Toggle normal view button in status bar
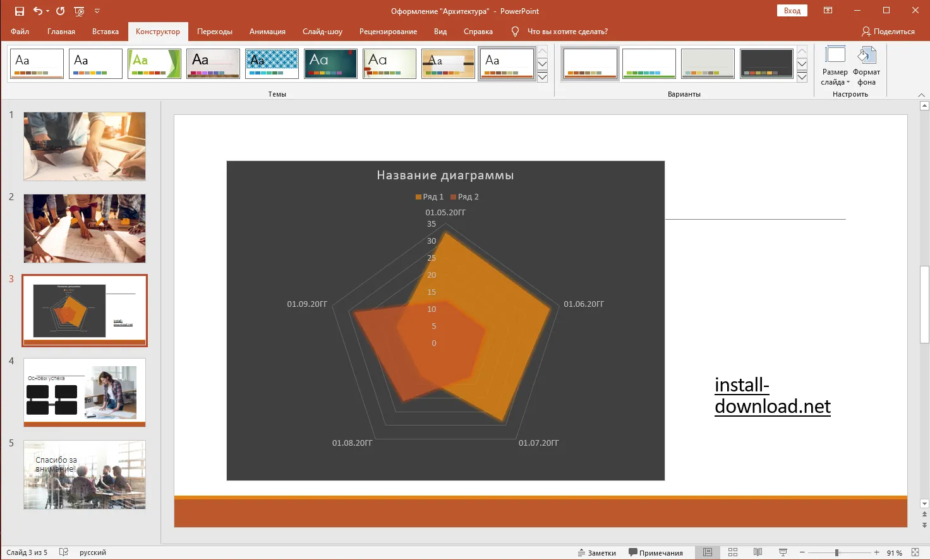930x560 pixels. click(x=708, y=552)
